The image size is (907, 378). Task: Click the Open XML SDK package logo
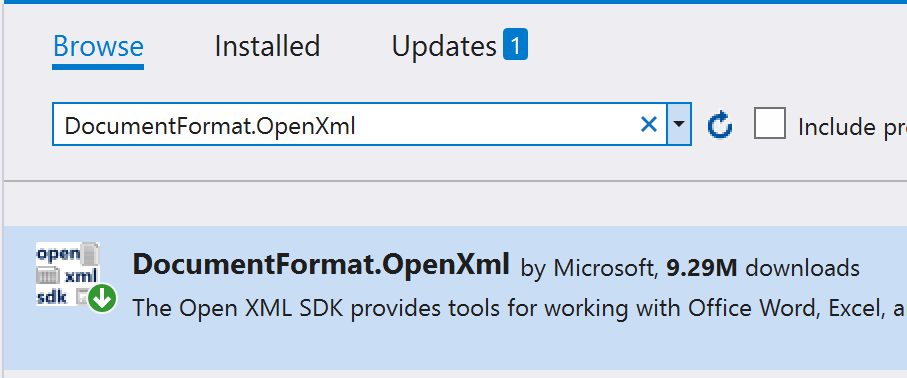coord(68,274)
